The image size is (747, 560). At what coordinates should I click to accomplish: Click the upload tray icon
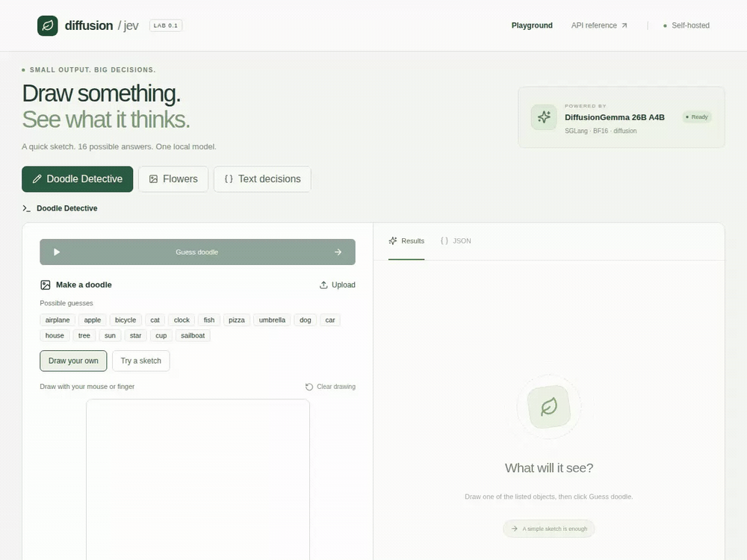point(323,284)
